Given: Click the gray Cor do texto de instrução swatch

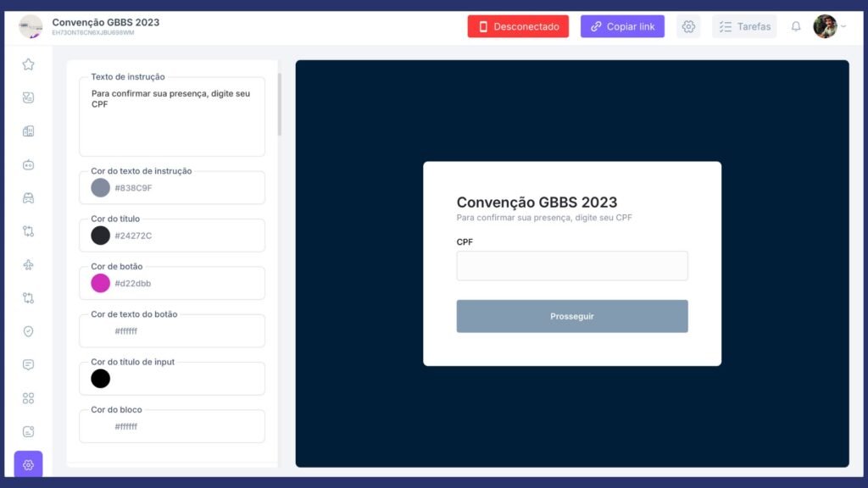Looking at the screenshot, I should click(101, 188).
